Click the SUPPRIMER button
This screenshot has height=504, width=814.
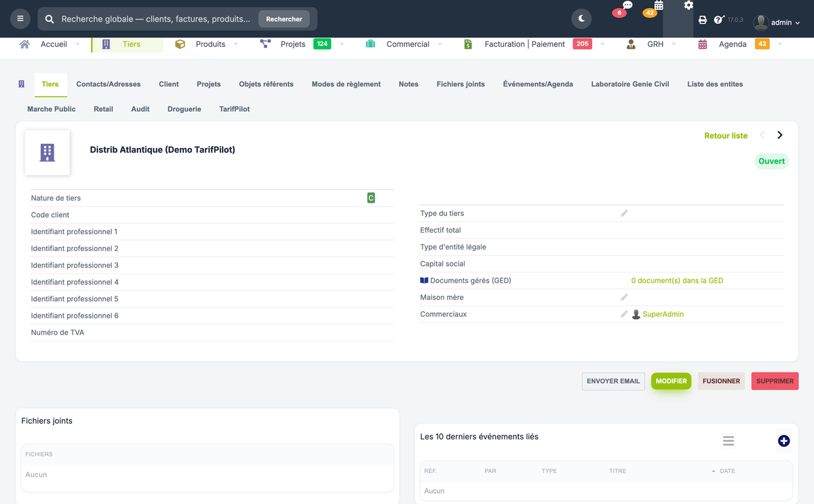click(x=775, y=381)
